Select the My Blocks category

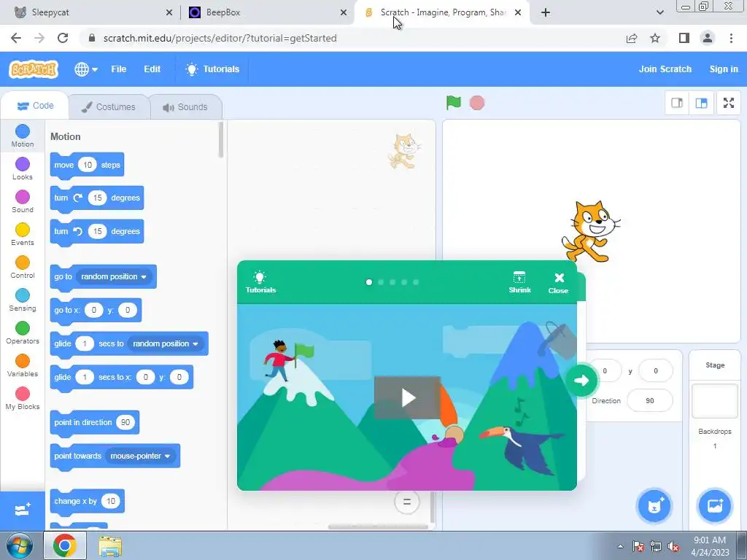(23, 399)
